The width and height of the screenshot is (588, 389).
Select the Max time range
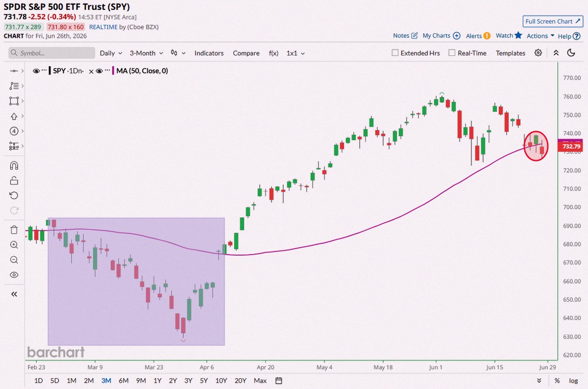260,381
